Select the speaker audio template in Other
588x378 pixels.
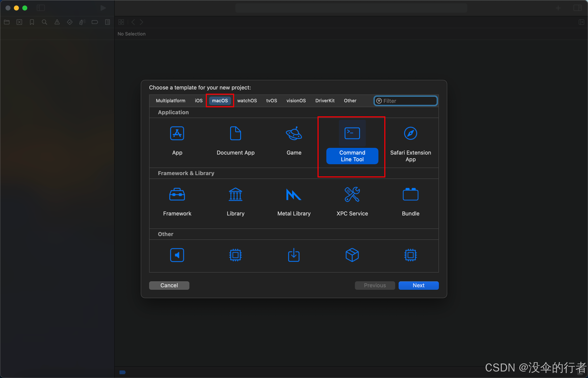click(x=177, y=255)
